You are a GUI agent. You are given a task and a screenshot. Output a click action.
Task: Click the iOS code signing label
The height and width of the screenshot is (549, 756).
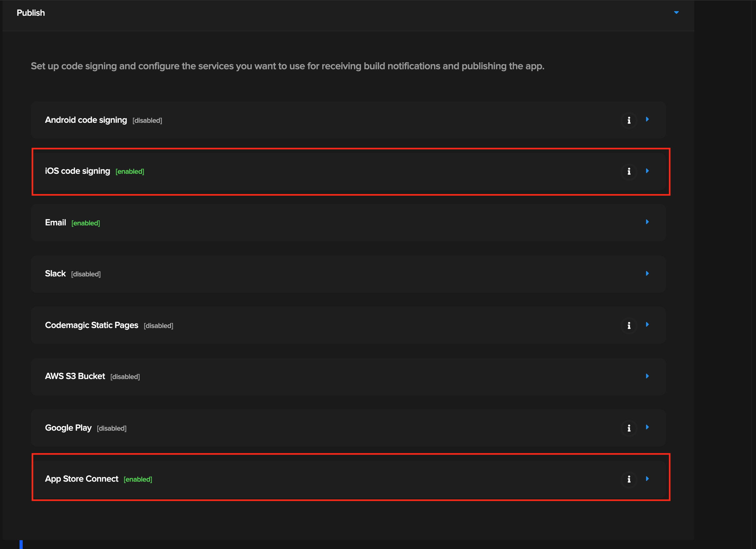(77, 171)
